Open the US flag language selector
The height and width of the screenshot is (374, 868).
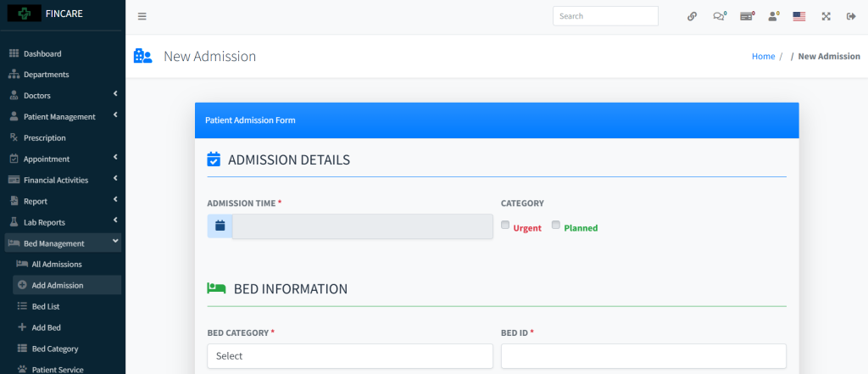(x=798, y=16)
